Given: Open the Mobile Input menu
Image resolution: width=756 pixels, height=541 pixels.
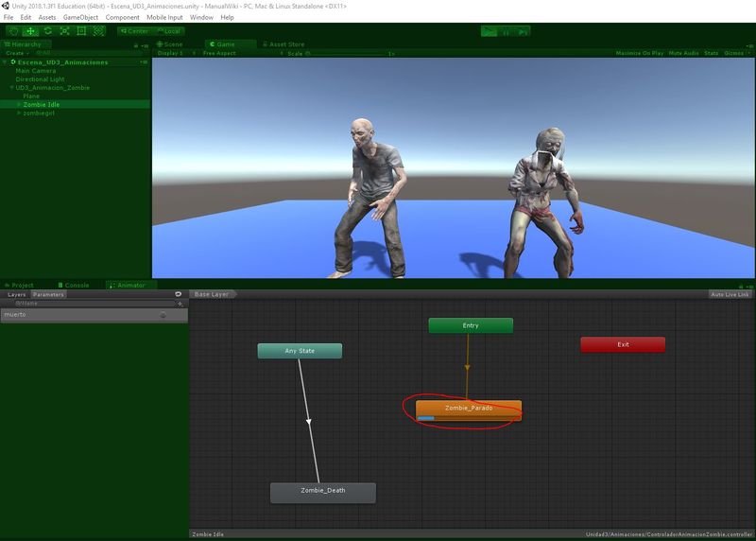Looking at the screenshot, I should [x=164, y=17].
